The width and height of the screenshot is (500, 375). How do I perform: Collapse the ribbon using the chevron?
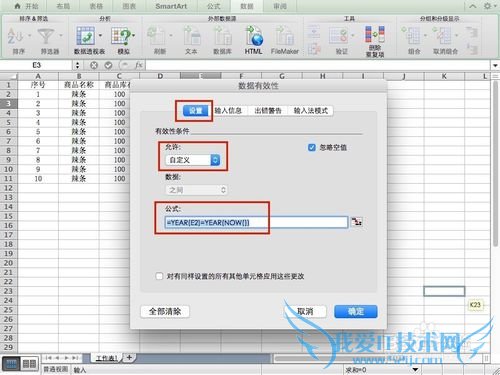(473, 6)
